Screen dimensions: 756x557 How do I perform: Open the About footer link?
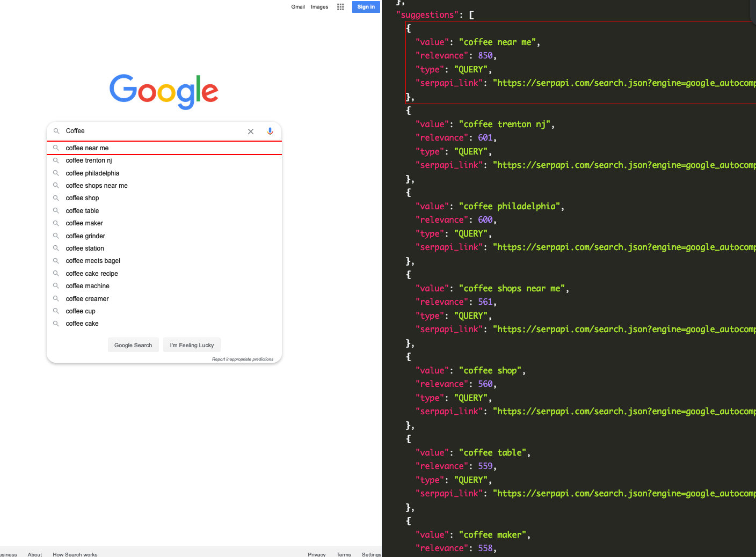coord(35,554)
